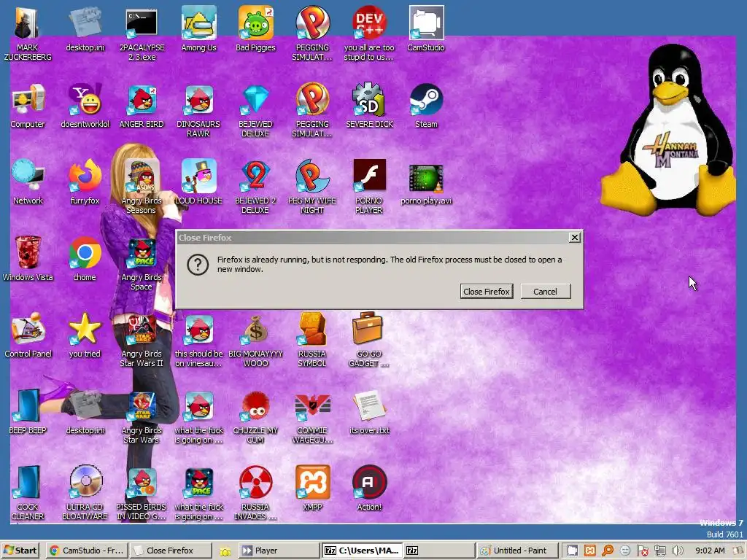This screenshot has width=747, height=560.
Task: Click the volume speaker tray icon
Action: [x=678, y=551]
